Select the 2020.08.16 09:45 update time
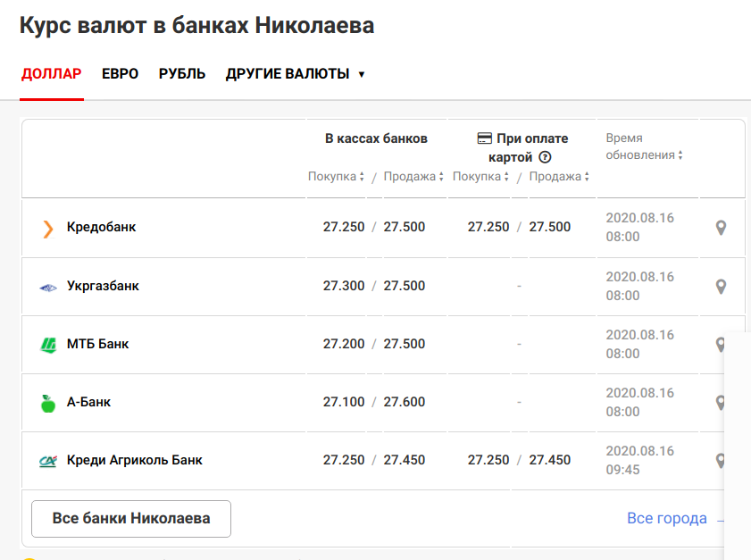The image size is (751, 560). point(640,460)
